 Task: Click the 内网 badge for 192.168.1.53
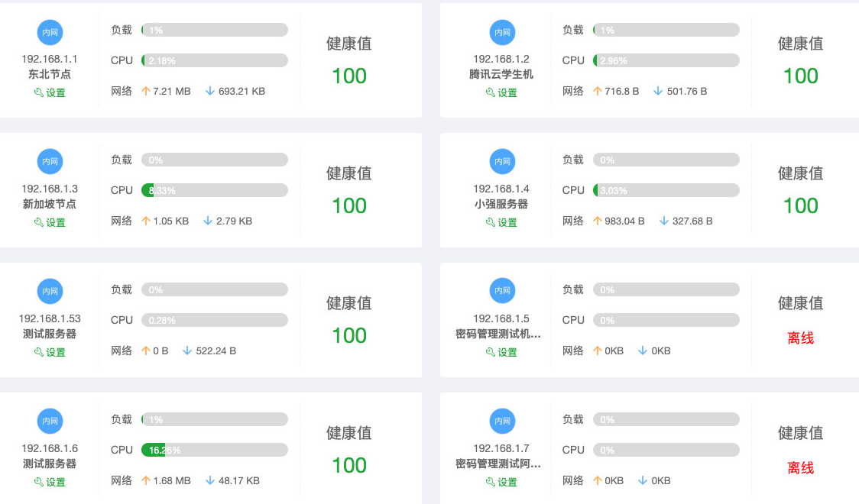click(50, 292)
